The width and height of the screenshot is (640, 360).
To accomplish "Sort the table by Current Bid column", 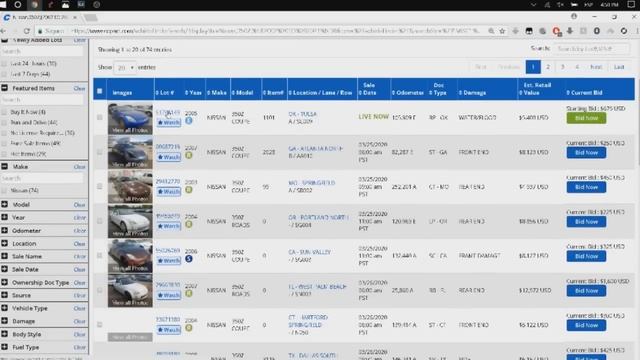I will click(x=584, y=93).
